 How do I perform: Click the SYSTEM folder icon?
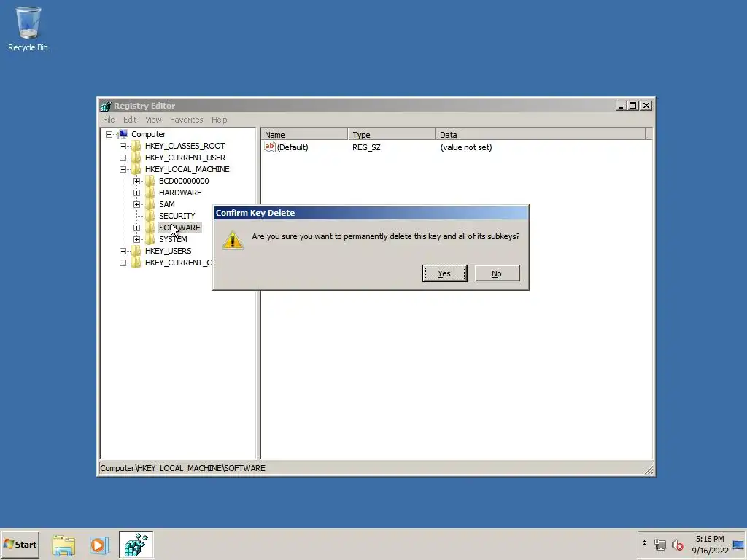coord(150,239)
